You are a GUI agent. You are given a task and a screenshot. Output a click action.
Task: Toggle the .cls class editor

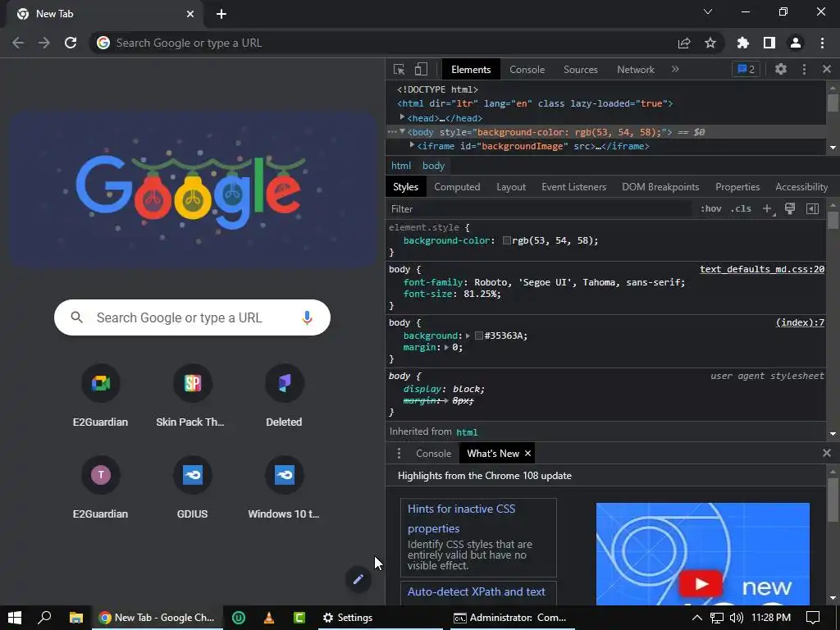click(741, 209)
